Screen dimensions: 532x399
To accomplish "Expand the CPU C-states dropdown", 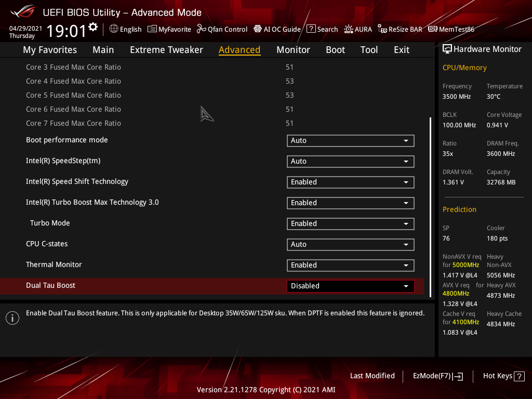I will click(x=350, y=245).
